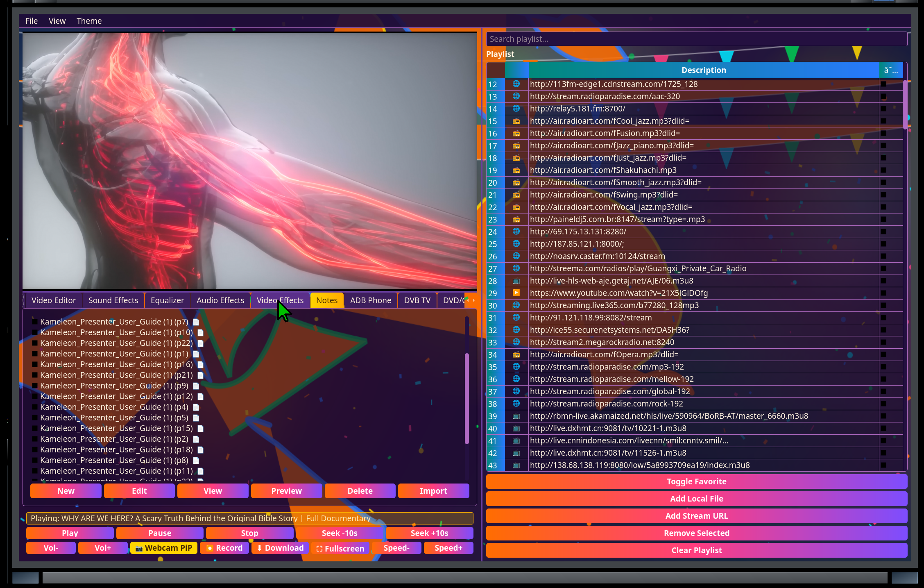Toggle favorite checkbox for fCool_jazz row

(x=883, y=121)
